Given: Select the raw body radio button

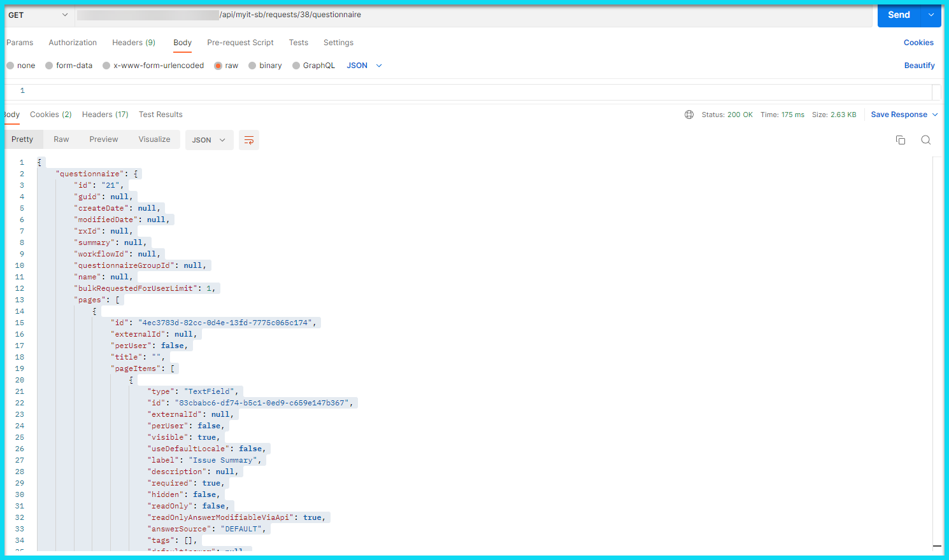Looking at the screenshot, I should point(218,66).
